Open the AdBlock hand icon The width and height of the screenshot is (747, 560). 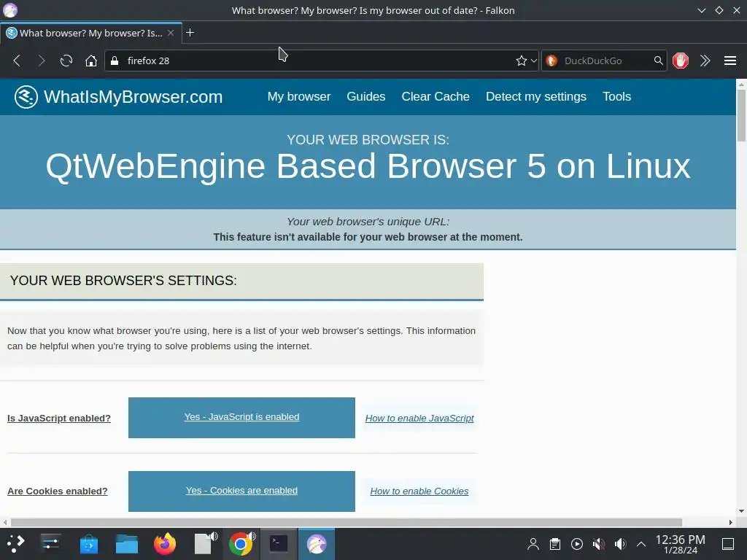(x=681, y=61)
